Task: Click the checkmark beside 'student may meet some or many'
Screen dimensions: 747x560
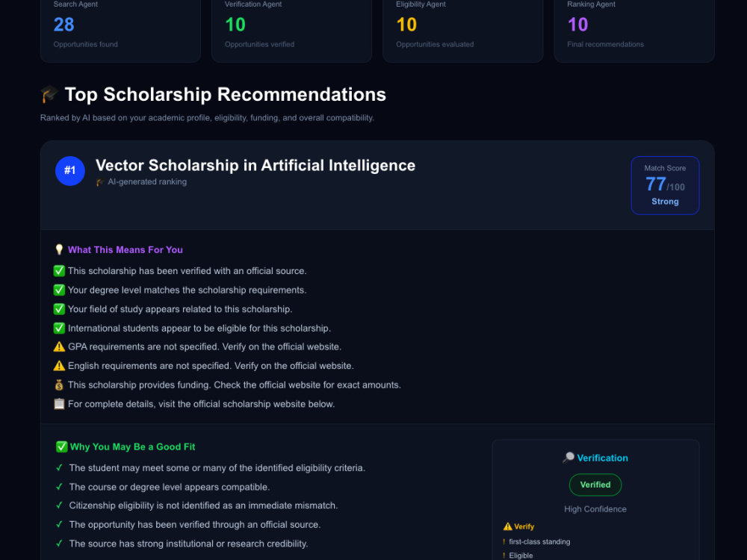Action: 59,468
